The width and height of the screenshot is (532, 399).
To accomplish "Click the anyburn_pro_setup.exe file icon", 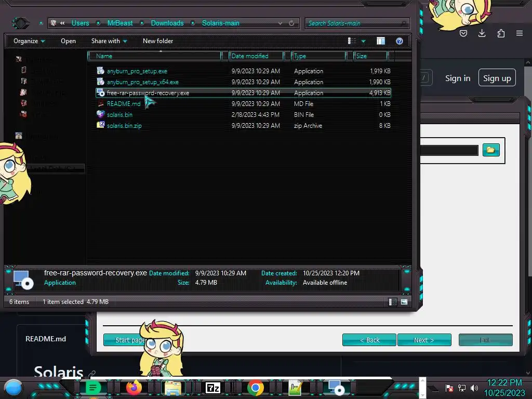I will tap(100, 71).
